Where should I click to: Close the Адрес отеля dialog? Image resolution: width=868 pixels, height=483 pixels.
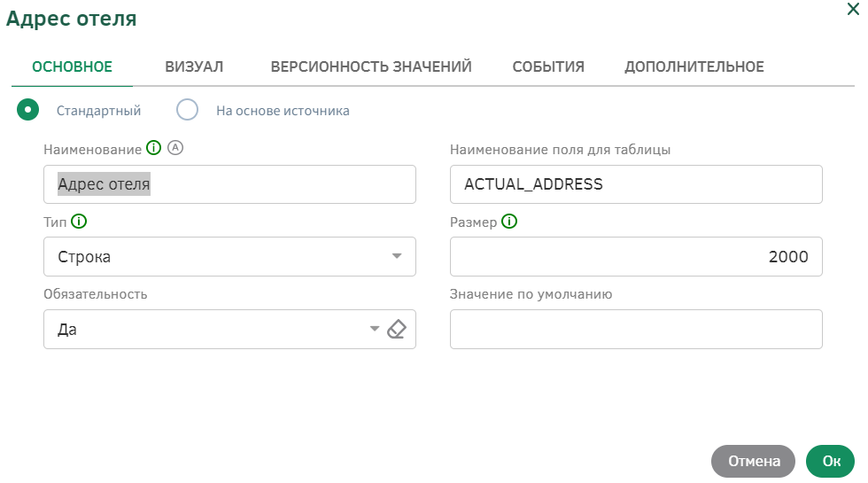coord(853,9)
